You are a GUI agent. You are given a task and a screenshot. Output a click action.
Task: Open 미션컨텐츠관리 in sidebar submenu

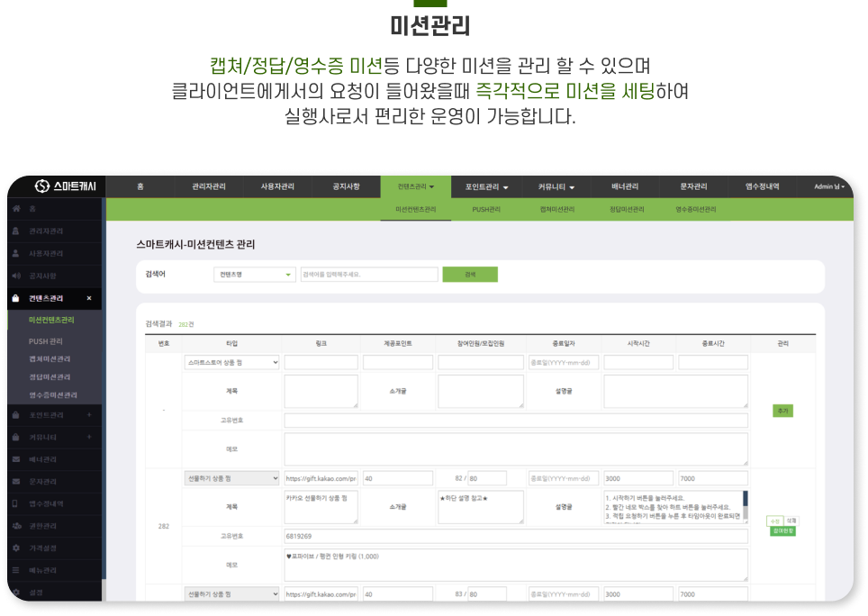pos(51,320)
